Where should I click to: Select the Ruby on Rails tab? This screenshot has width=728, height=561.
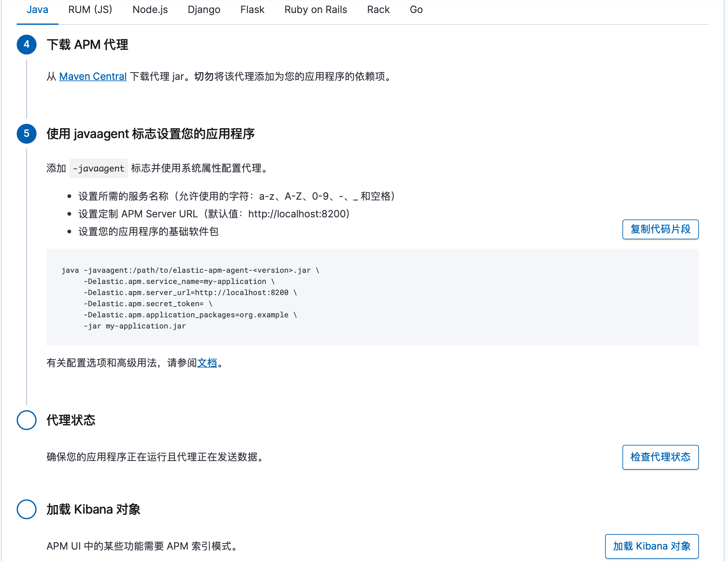[x=315, y=10]
